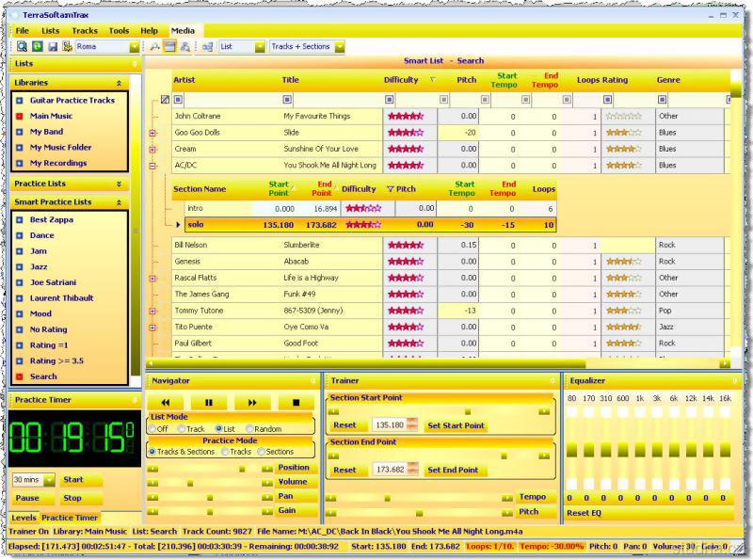Click the Set Start Point button

pyautogui.click(x=456, y=425)
